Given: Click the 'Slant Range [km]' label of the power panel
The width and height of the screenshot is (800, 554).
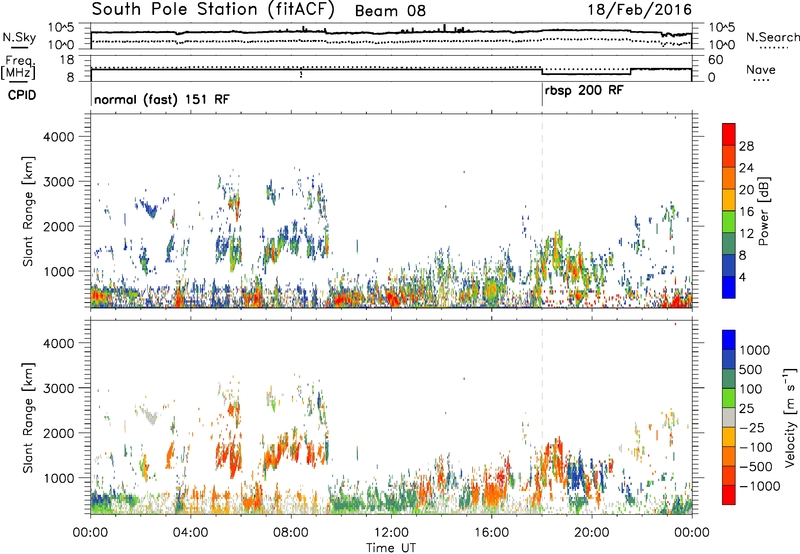Looking at the screenshot, I should (x=29, y=211).
